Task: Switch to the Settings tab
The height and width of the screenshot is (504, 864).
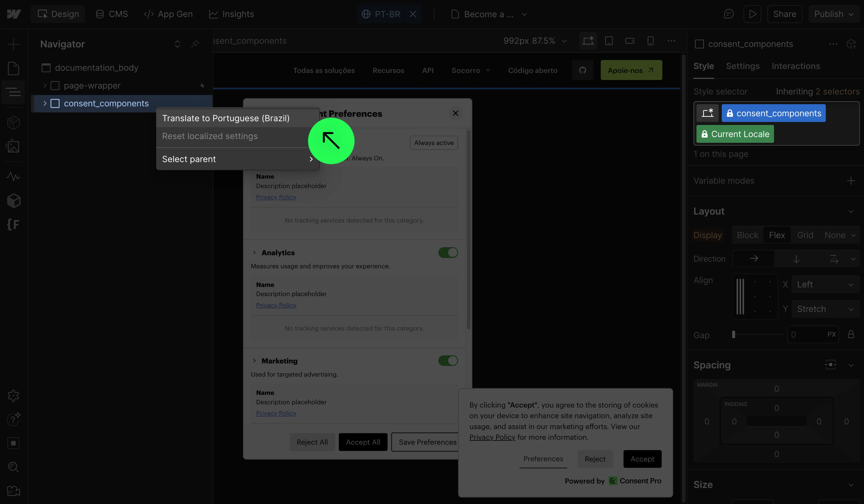Action: 743,66
